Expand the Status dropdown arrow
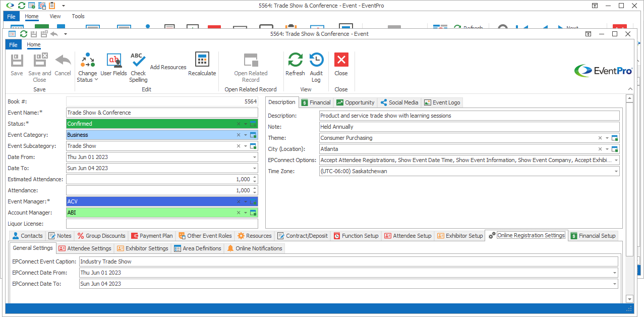 246,124
